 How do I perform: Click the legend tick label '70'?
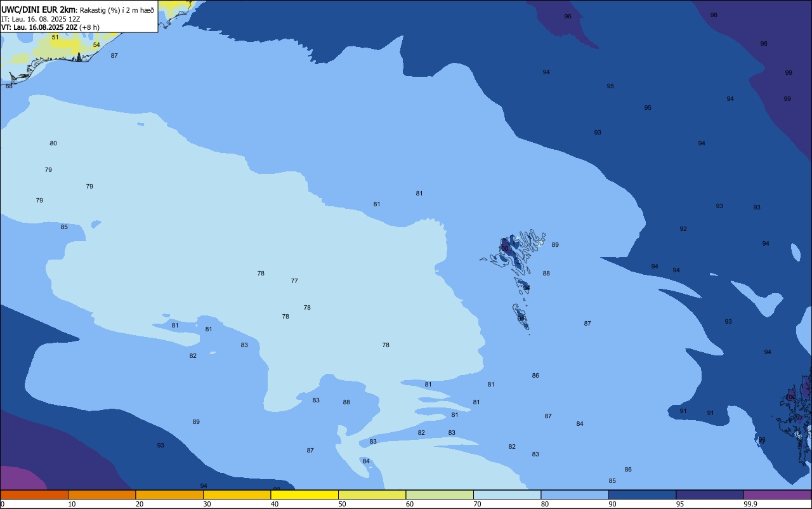pos(477,504)
